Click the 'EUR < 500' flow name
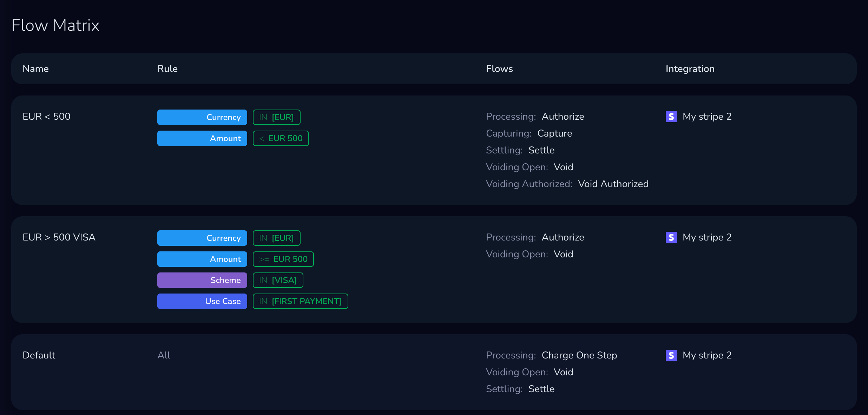 (x=46, y=117)
